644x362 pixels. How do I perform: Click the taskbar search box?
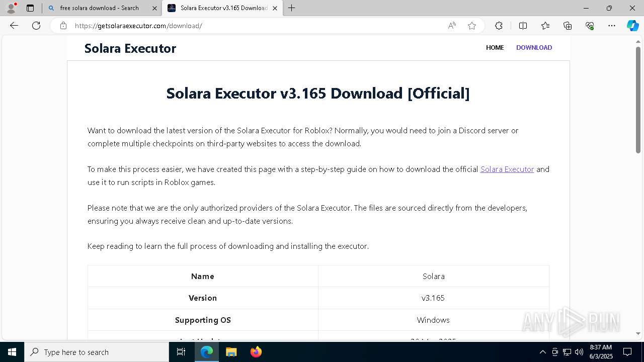[97, 352]
